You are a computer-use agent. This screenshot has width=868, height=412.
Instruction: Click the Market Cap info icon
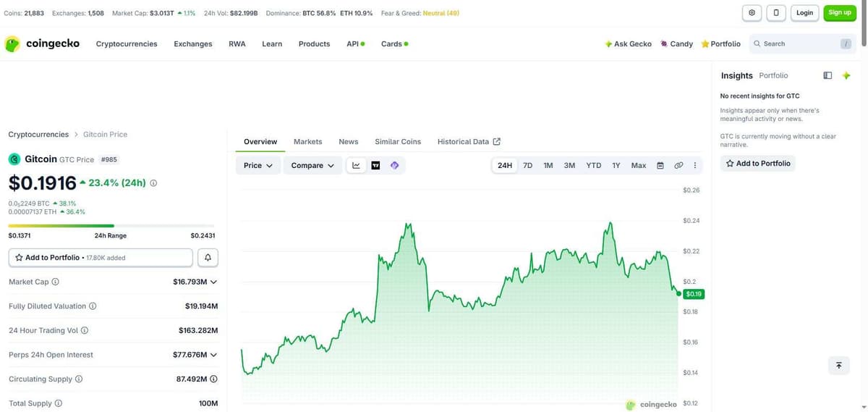tap(55, 282)
